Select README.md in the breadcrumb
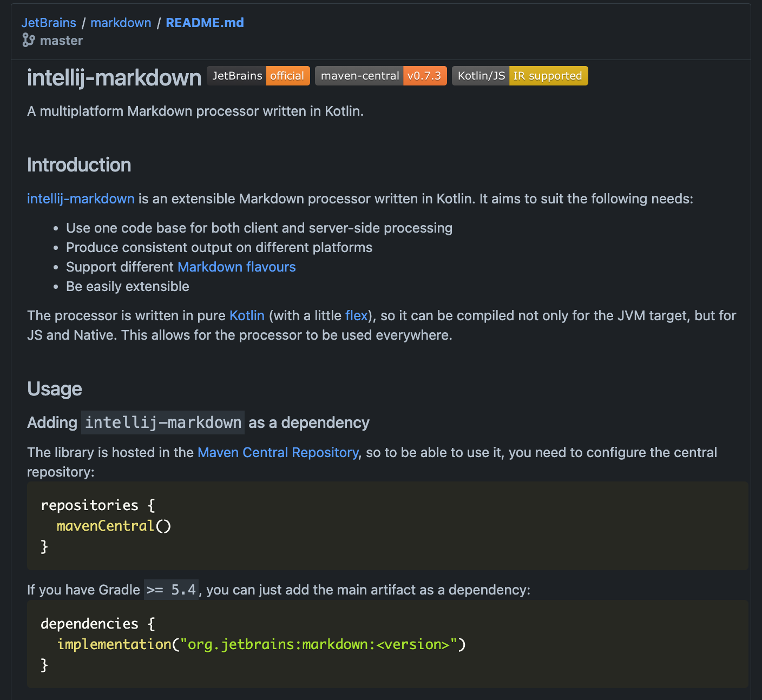 click(205, 23)
